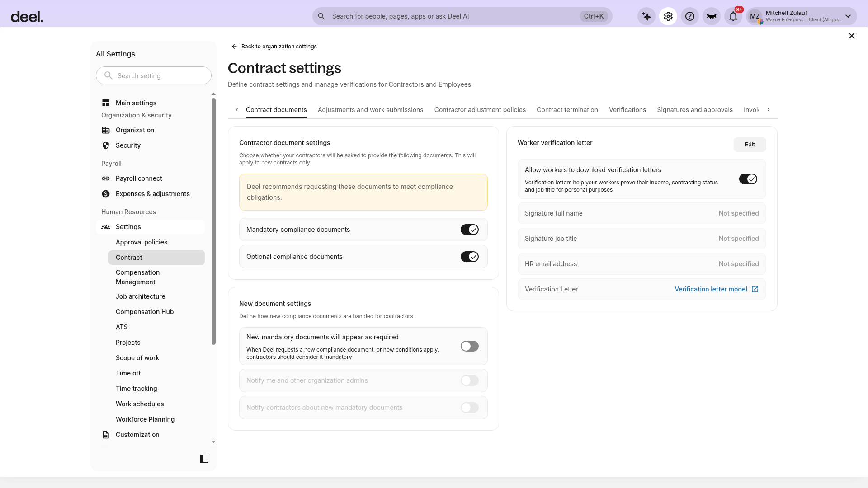Click the external link icon beside Verification letter model
This screenshot has width=868, height=488.
[x=755, y=289]
